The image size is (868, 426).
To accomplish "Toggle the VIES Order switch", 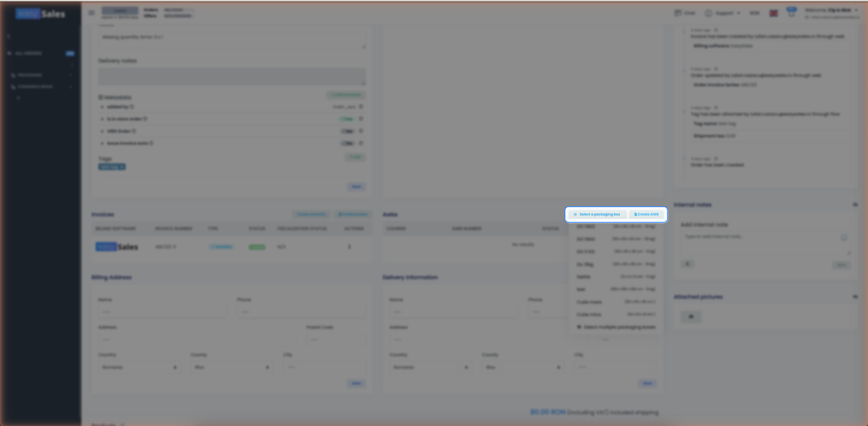I will point(347,131).
